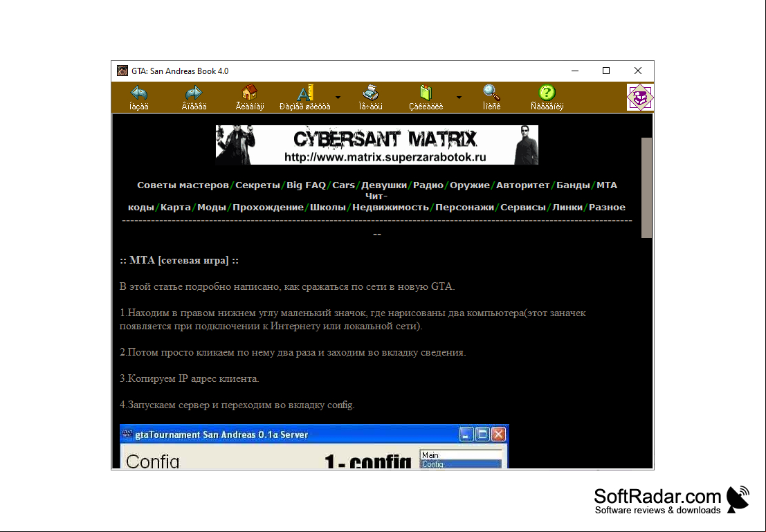Click the app icon in the title bar
The image size is (766, 532).
coord(122,71)
